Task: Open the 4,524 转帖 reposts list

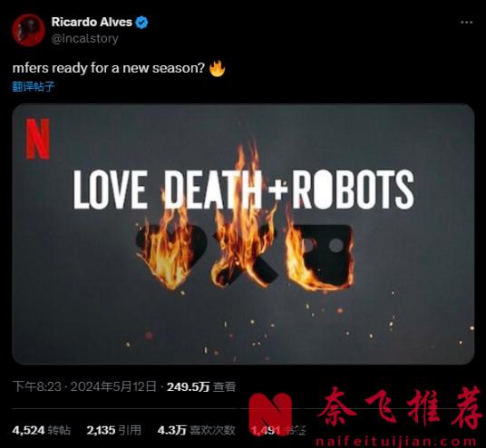Action: [x=42, y=431]
